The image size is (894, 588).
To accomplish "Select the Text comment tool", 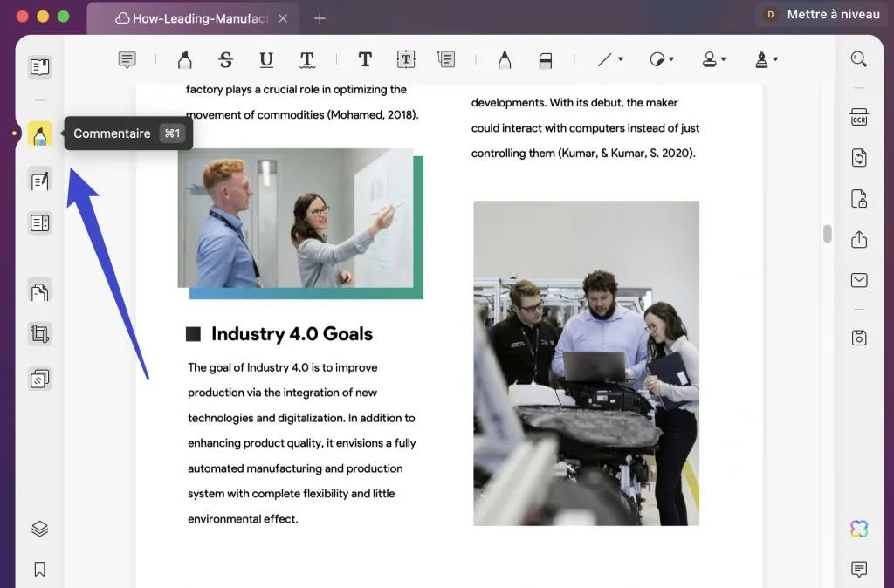I will click(x=365, y=59).
